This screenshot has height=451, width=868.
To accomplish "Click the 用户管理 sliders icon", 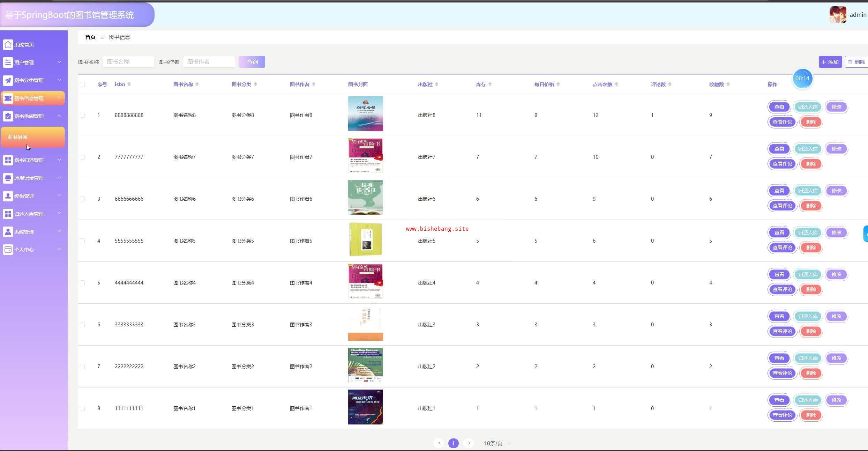I will (8, 62).
